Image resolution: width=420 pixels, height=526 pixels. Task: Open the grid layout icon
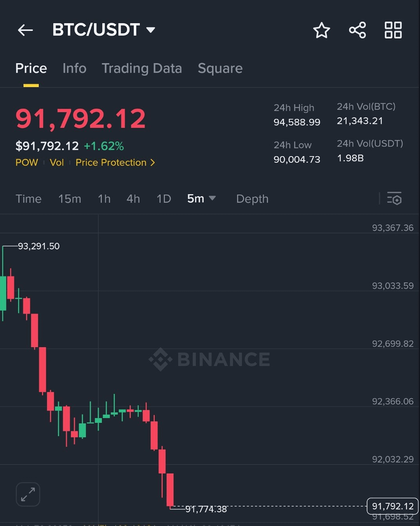tap(393, 30)
